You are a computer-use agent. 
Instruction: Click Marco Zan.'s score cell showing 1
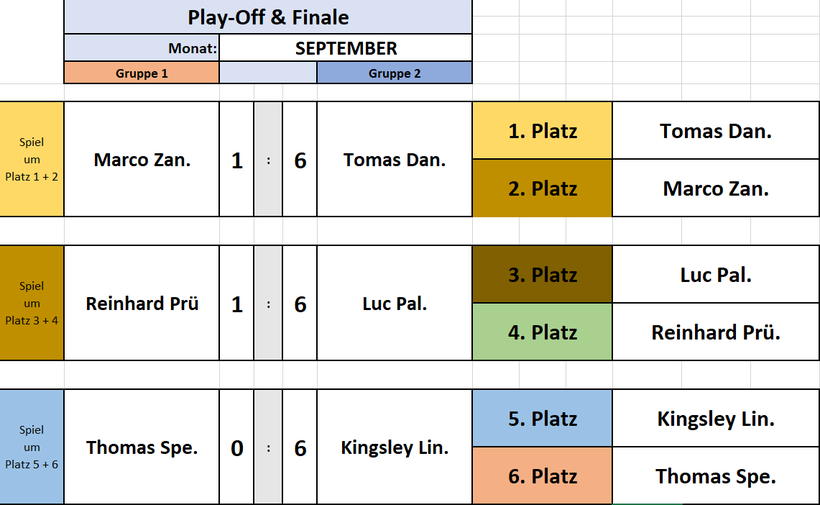(x=237, y=160)
